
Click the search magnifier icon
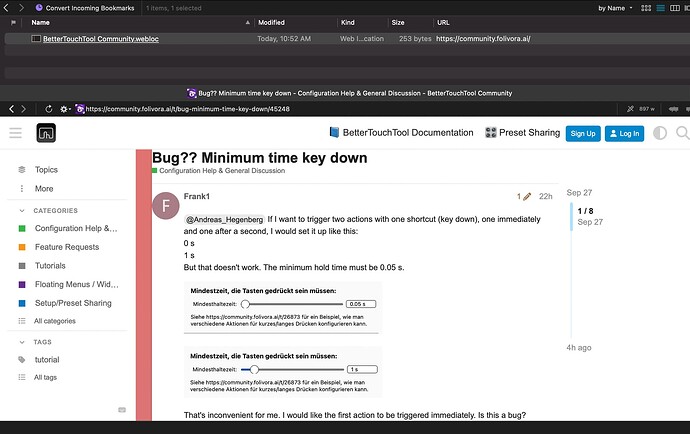tap(682, 133)
